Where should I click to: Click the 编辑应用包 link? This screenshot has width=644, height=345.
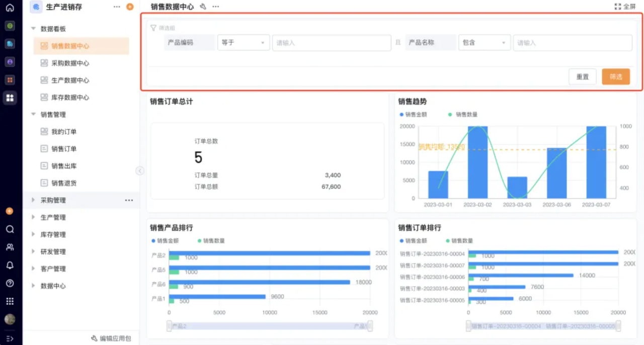[x=111, y=338]
